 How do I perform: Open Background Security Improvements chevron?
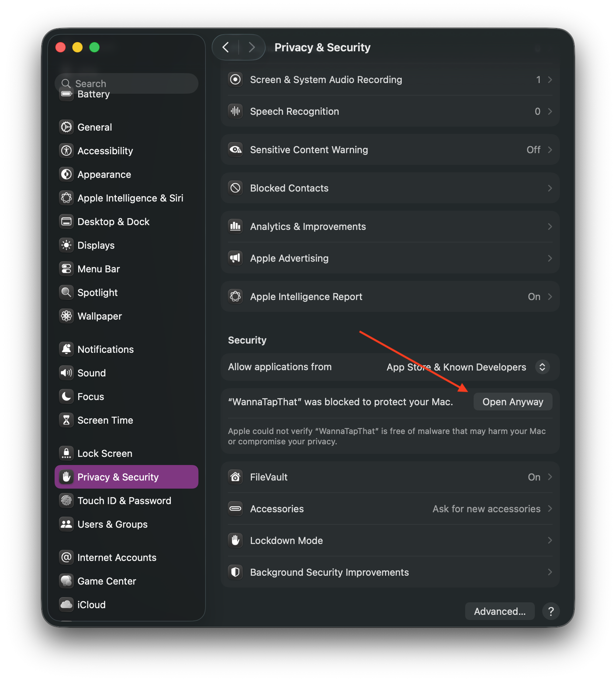550,572
